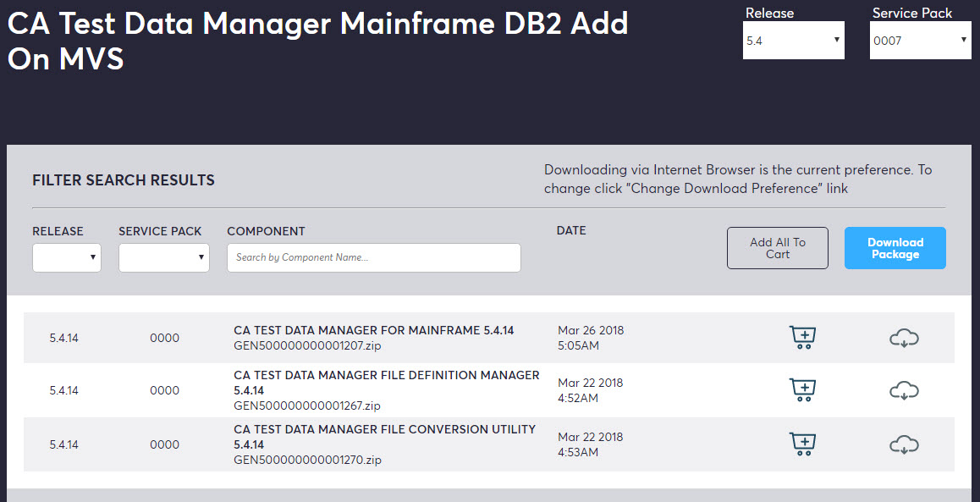Click the Mar 22 2018 4:52AM date

[590, 390]
